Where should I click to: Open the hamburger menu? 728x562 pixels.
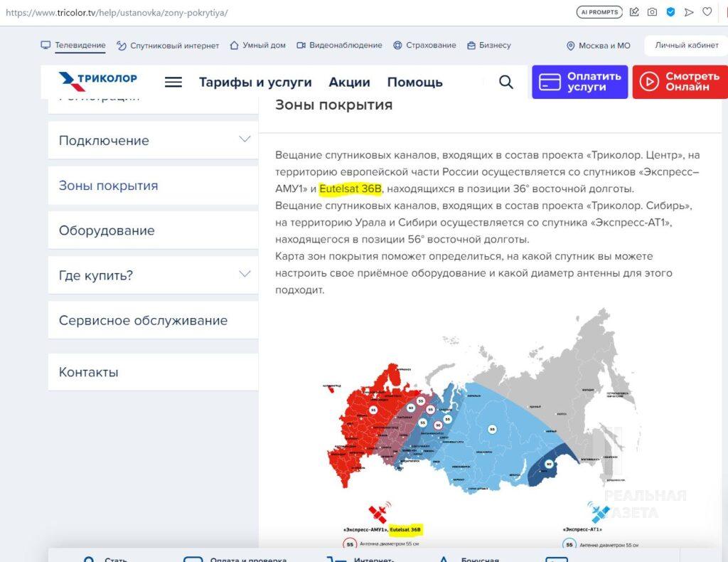173,83
